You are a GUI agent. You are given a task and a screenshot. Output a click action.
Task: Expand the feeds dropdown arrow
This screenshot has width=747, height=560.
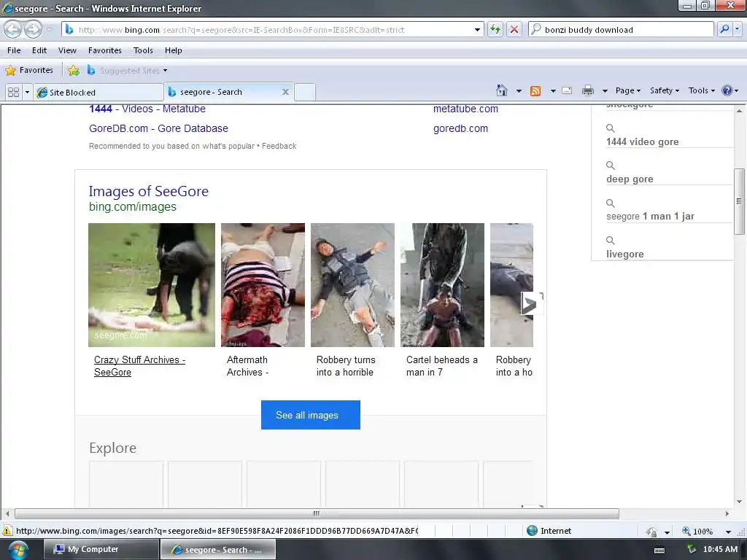[x=553, y=90]
